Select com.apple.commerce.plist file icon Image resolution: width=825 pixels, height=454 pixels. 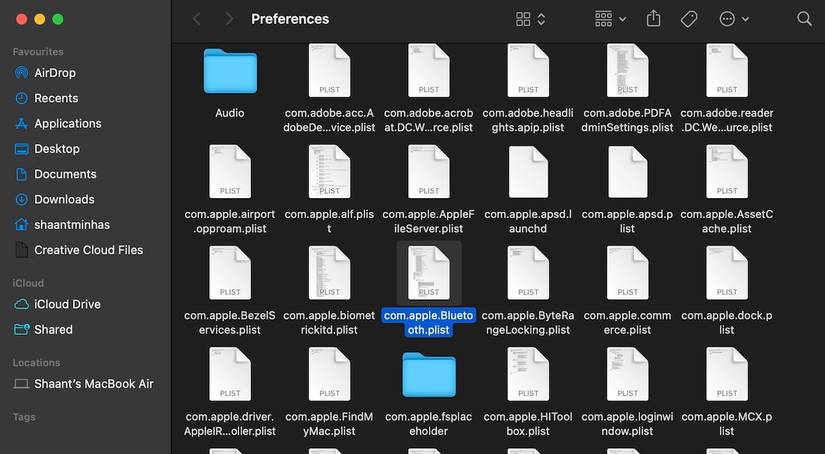pos(628,273)
